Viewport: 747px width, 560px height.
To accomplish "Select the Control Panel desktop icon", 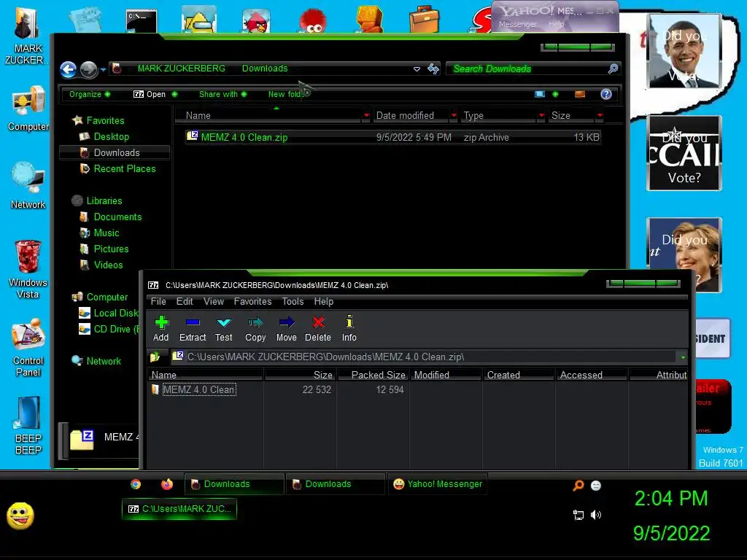I will [28, 348].
